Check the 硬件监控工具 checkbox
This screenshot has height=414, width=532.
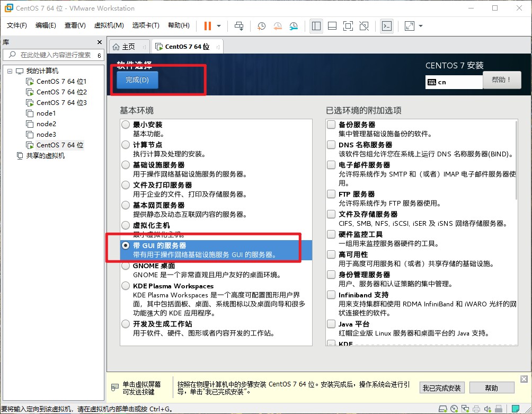point(331,234)
